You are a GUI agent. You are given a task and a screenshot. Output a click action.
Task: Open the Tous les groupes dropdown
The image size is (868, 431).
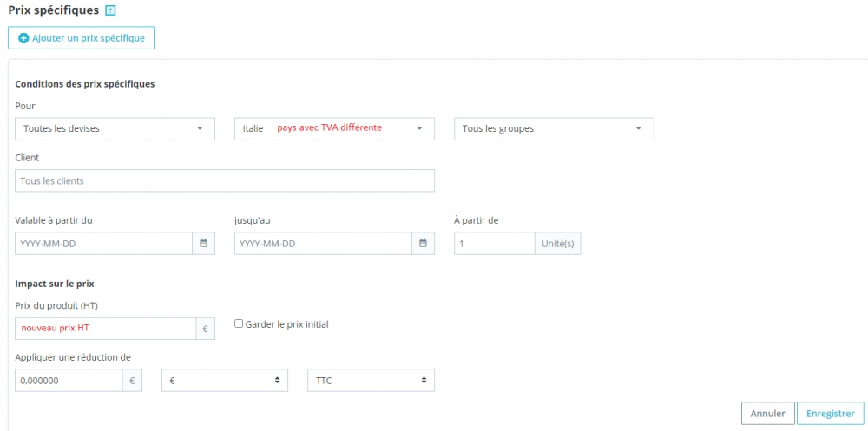(x=553, y=128)
